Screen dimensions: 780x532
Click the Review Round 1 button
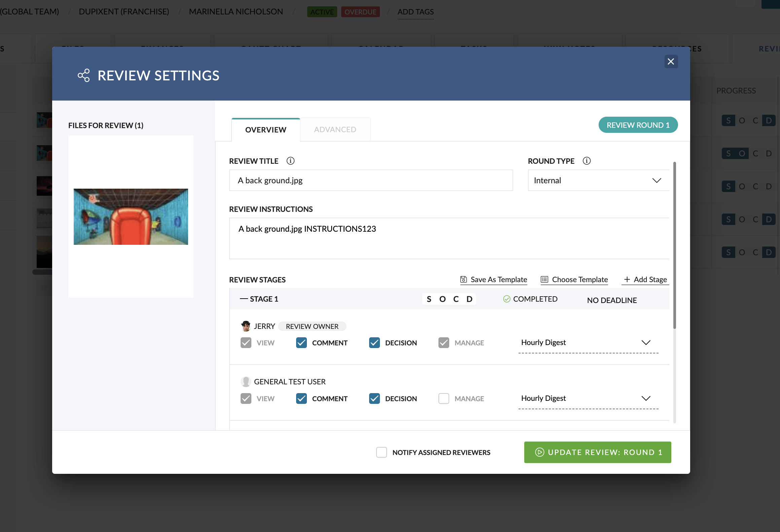pyautogui.click(x=638, y=125)
